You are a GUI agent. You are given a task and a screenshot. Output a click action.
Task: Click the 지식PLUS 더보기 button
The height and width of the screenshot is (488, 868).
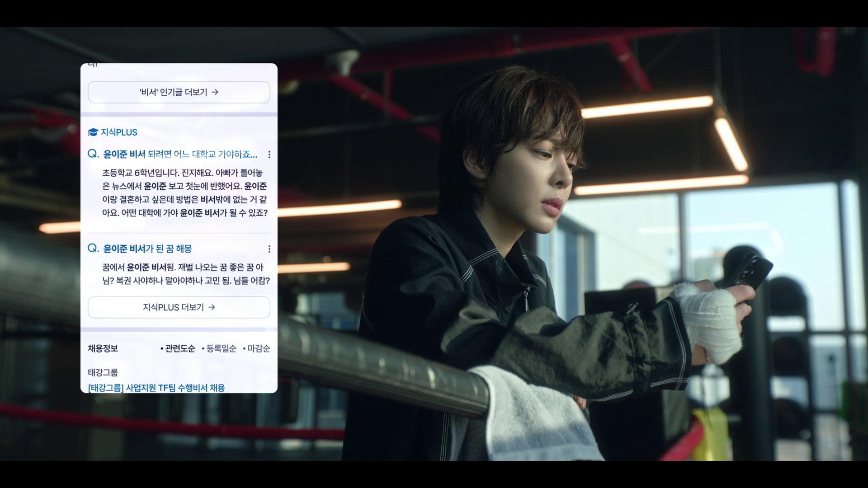(x=179, y=307)
